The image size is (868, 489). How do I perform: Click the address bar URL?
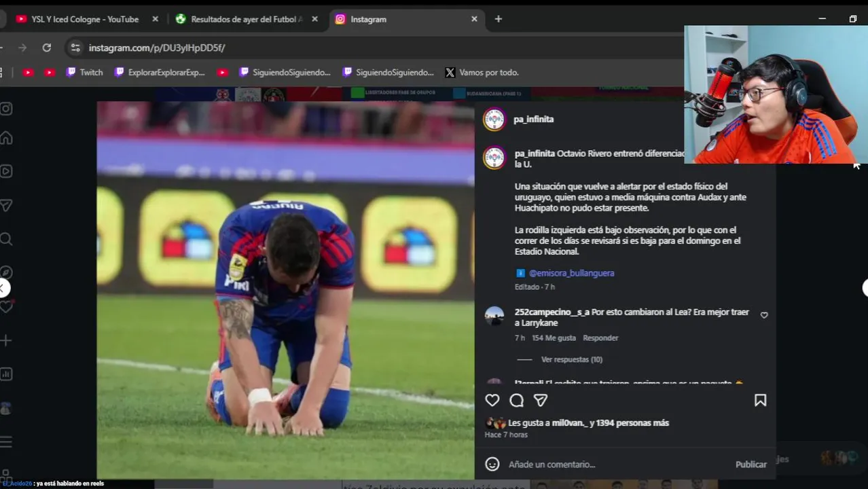[157, 48]
